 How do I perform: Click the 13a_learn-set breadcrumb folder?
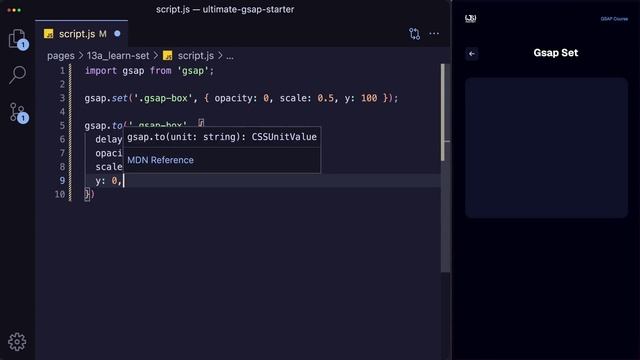pos(118,56)
